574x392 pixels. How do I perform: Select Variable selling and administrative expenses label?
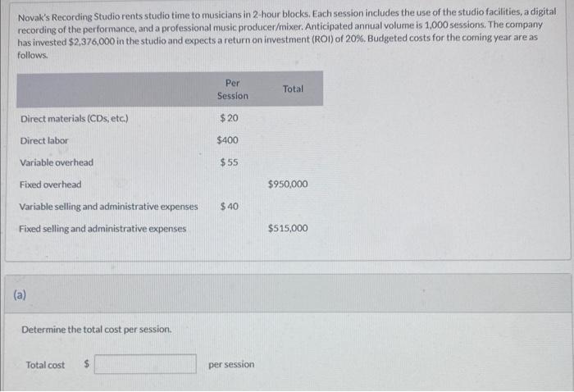[x=108, y=207]
